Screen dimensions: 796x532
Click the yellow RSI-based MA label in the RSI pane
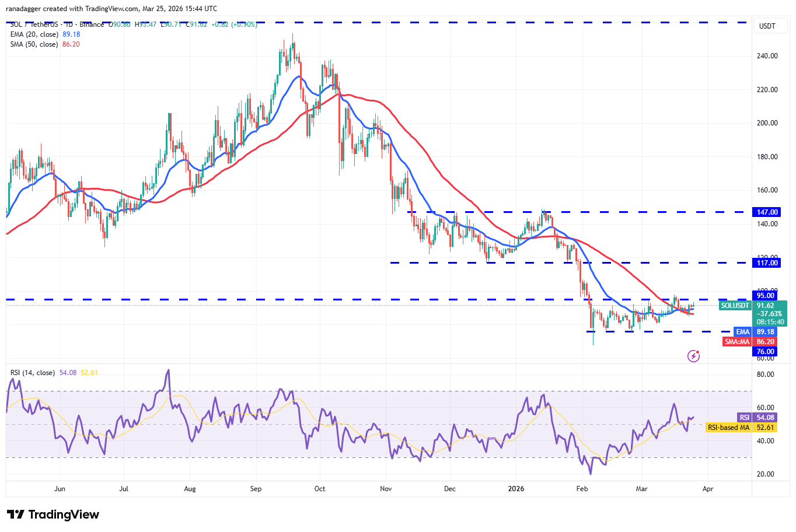coord(728,428)
